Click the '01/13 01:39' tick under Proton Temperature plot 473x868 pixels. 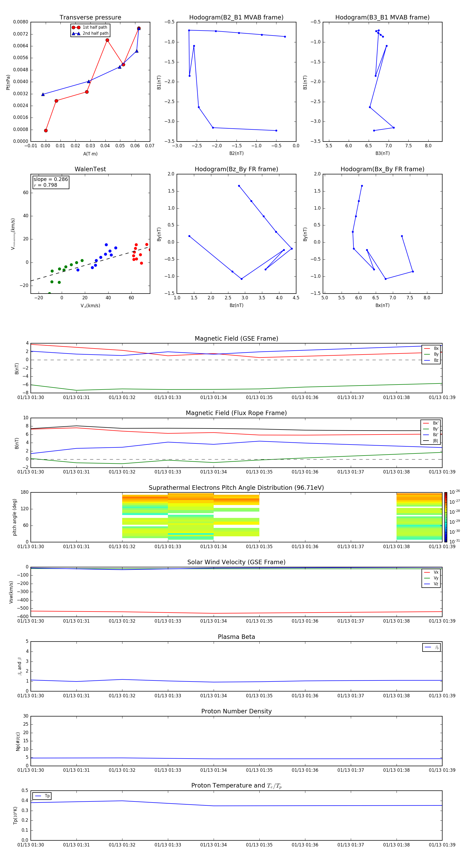(442, 845)
